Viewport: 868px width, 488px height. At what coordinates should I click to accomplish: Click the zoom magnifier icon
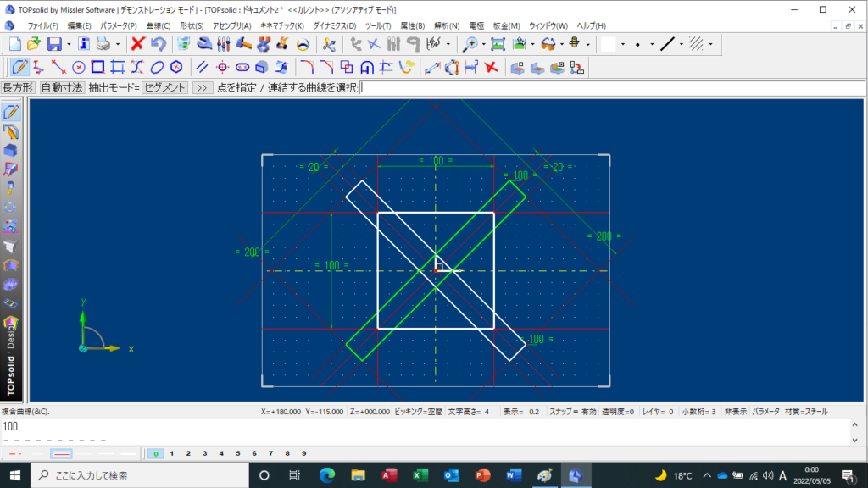click(x=470, y=44)
